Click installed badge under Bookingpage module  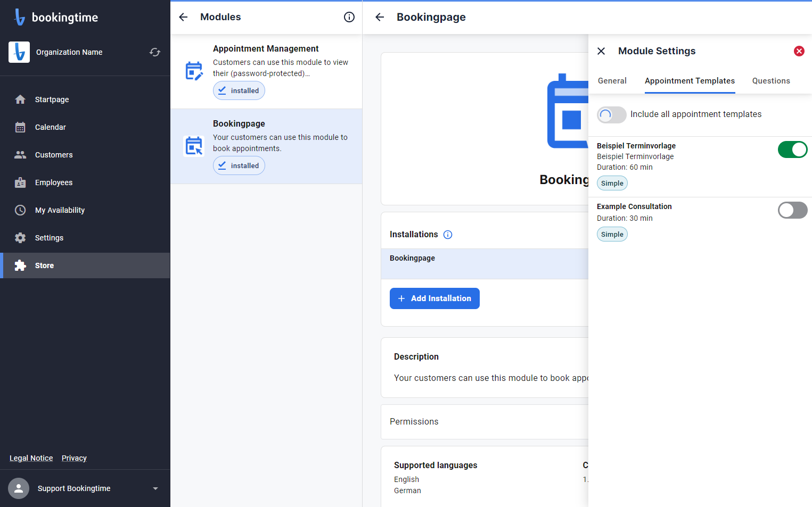(x=239, y=165)
